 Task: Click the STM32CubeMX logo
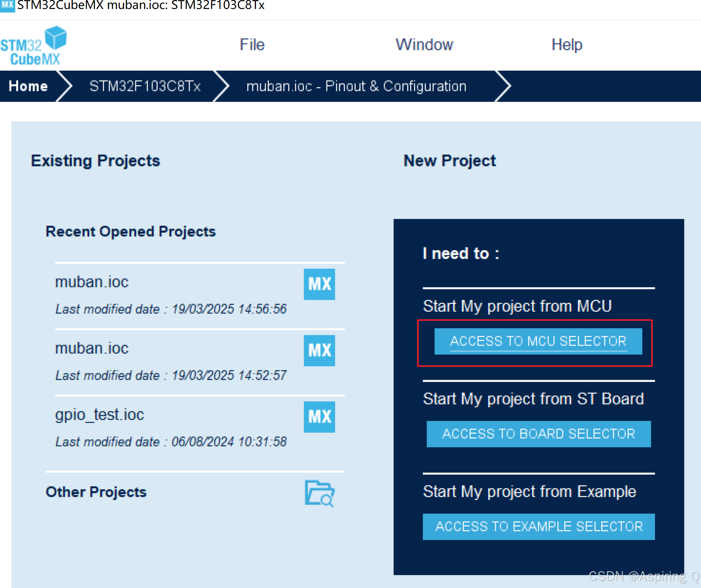[34, 46]
